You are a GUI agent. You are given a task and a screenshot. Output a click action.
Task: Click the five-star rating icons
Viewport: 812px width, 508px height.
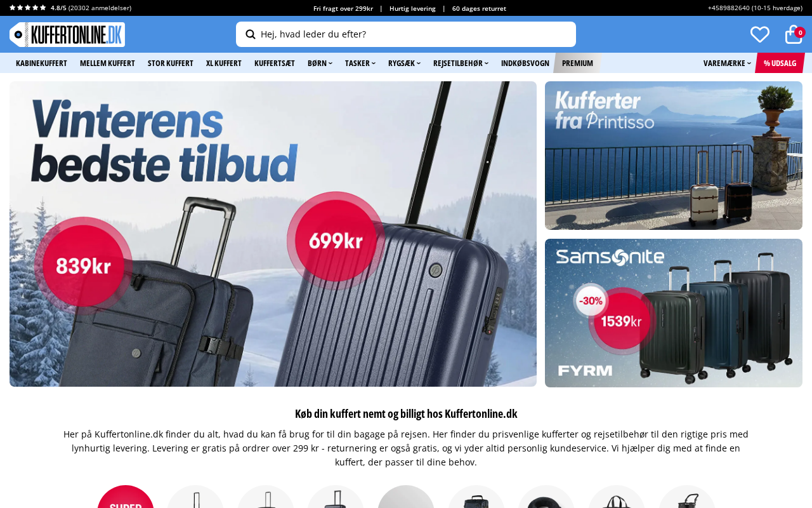click(x=28, y=8)
